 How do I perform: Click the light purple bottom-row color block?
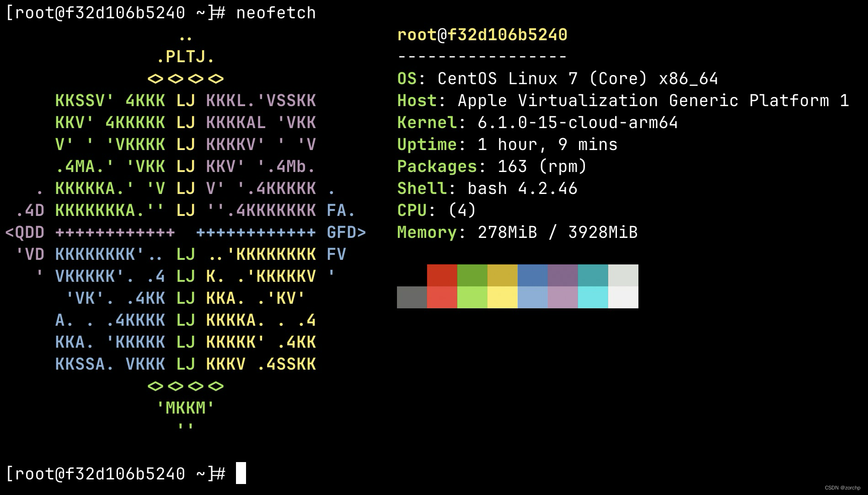point(563,297)
